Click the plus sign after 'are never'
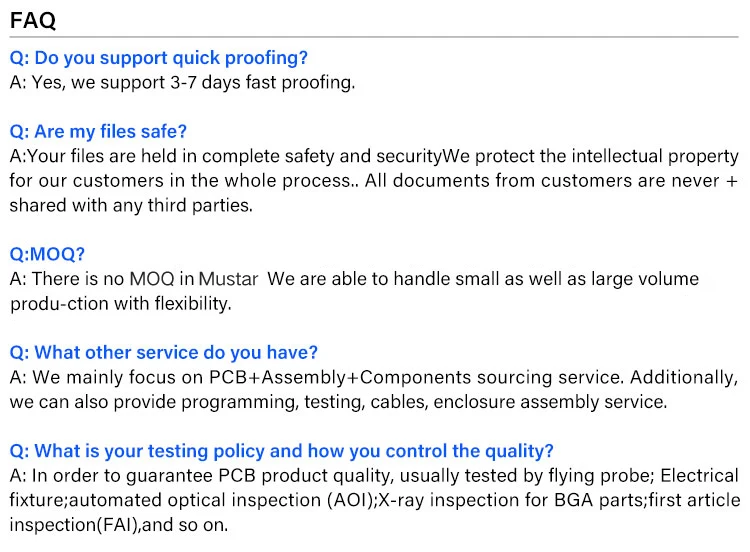The image size is (750, 552). (x=731, y=181)
